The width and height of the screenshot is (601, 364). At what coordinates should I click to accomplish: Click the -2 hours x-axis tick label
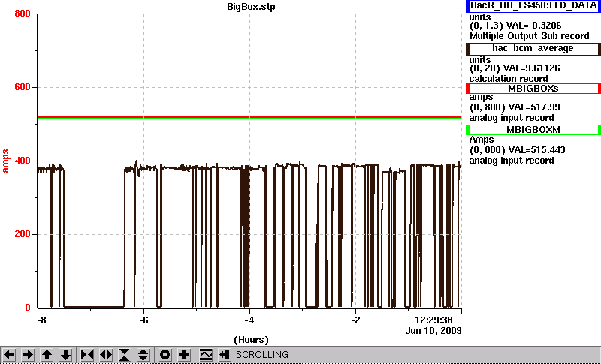click(355, 320)
